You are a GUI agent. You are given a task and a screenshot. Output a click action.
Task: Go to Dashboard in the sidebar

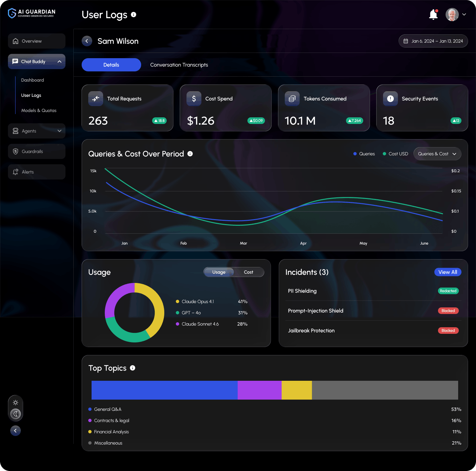(x=32, y=80)
